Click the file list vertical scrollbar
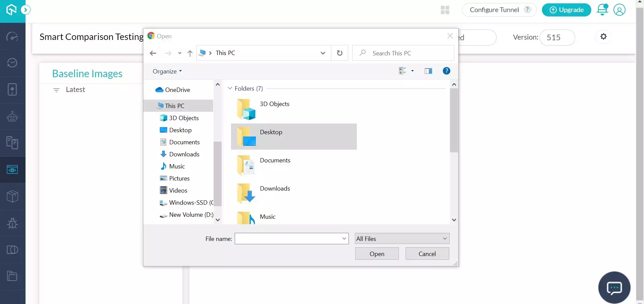 pos(454,121)
